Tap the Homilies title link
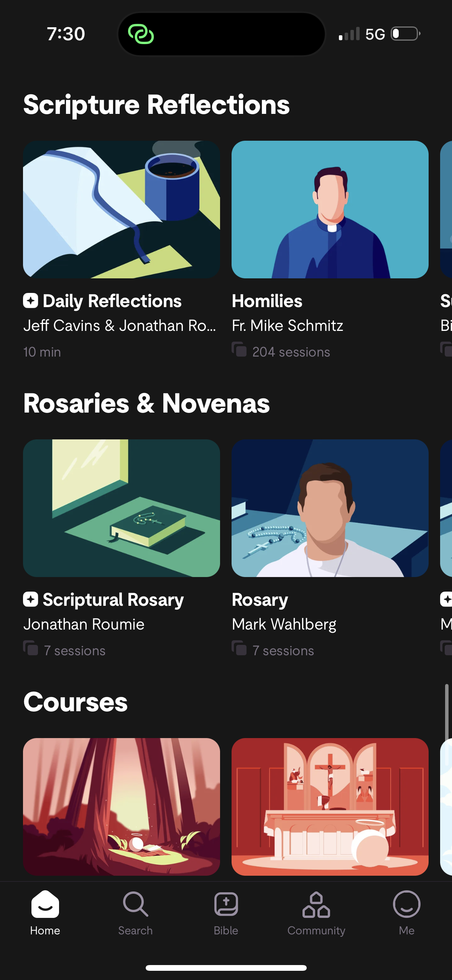The width and height of the screenshot is (452, 980). tap(267, 301)
